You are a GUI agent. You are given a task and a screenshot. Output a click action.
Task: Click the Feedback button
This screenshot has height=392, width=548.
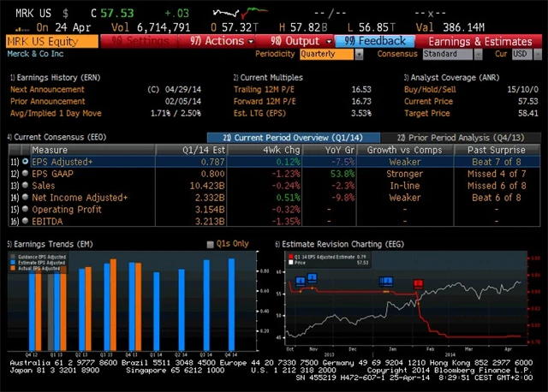376,41
